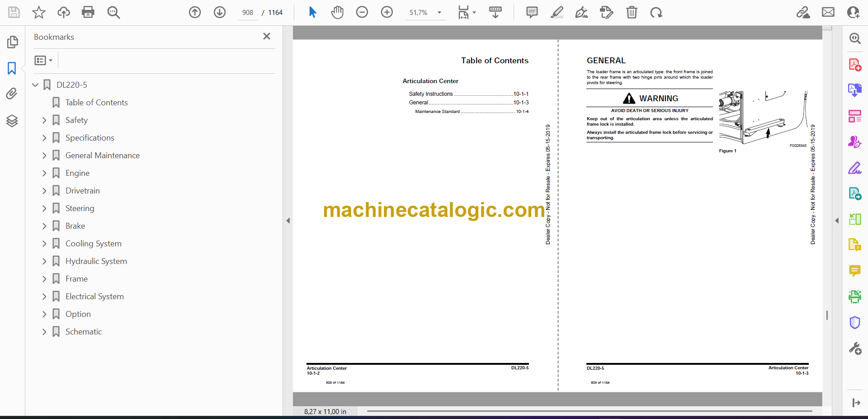Expand the Safety bookmark
Image resolution: width=868 pixels, height=419 pixels.
point(44,120)
